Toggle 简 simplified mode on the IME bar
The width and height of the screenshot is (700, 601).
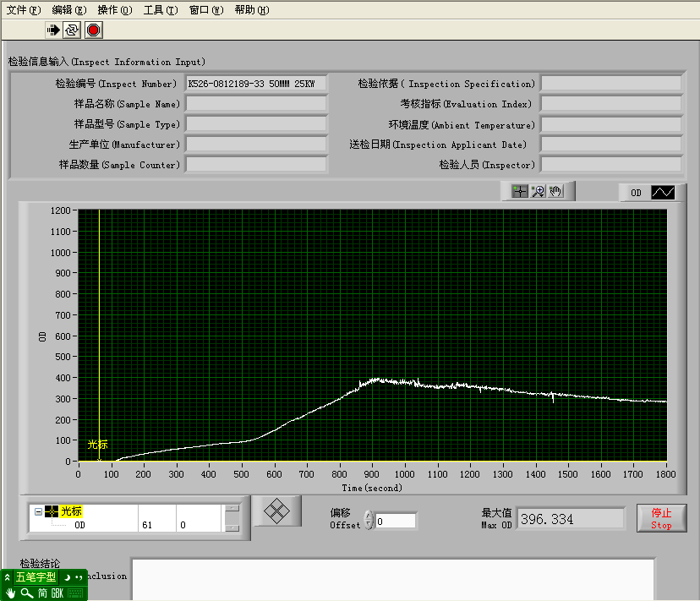click(42, 592)
